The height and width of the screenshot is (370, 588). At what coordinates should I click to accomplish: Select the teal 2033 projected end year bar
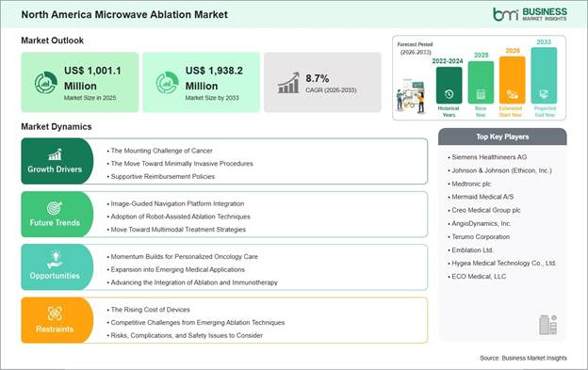[544, 75]
